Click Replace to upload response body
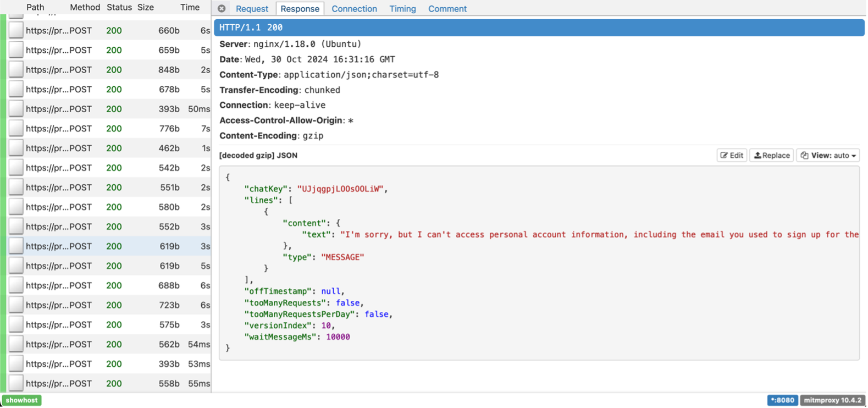Image resolution: width=868 pixels, height=408 pixels. [x=771, y=156]
